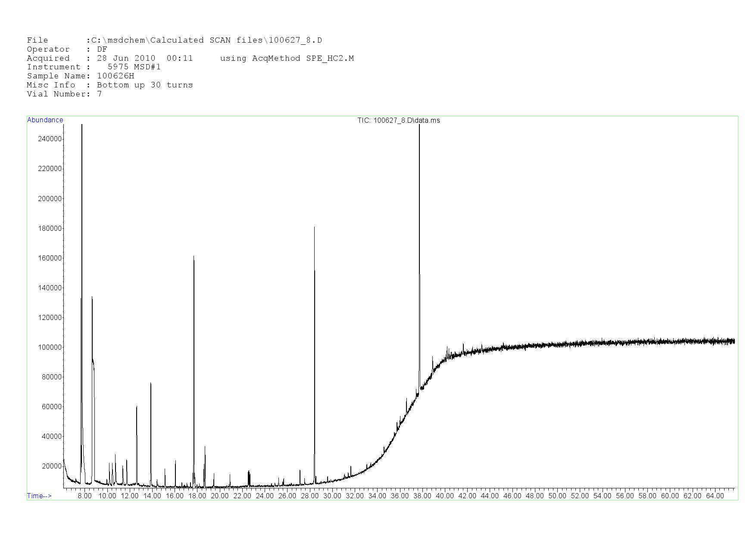
Task: Click the 64.00 time axis label
Action: [x=715, y=496]
